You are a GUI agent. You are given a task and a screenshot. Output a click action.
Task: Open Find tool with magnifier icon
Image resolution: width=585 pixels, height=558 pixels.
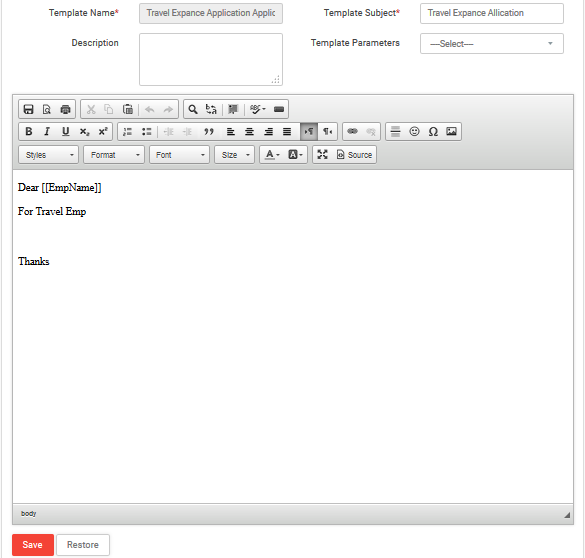193,109
